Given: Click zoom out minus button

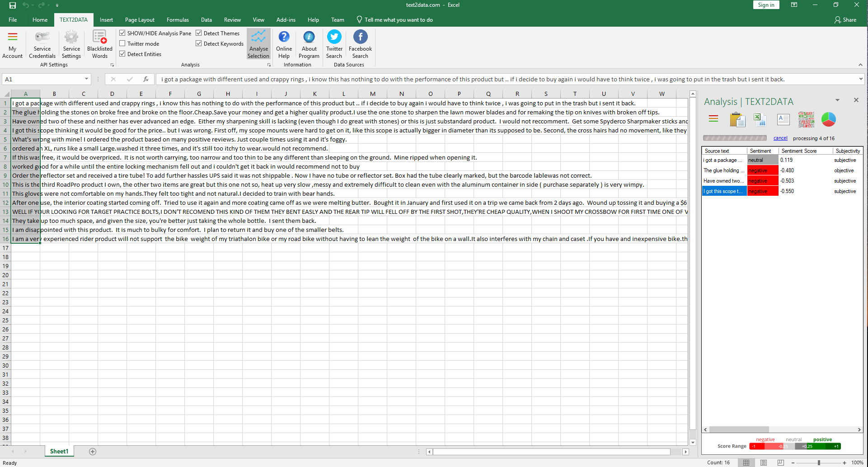Looking at the screenshot, I should 793,463.
